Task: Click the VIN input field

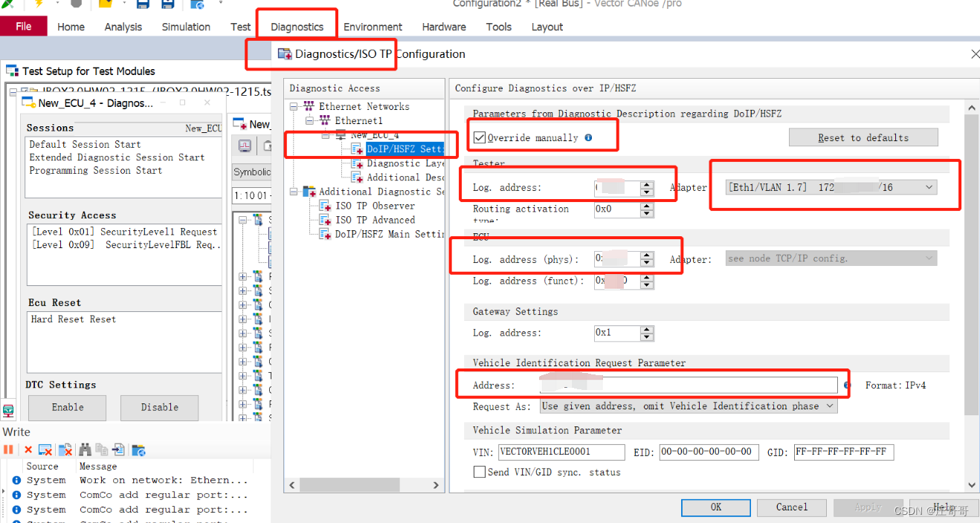Action: (561, 452)
